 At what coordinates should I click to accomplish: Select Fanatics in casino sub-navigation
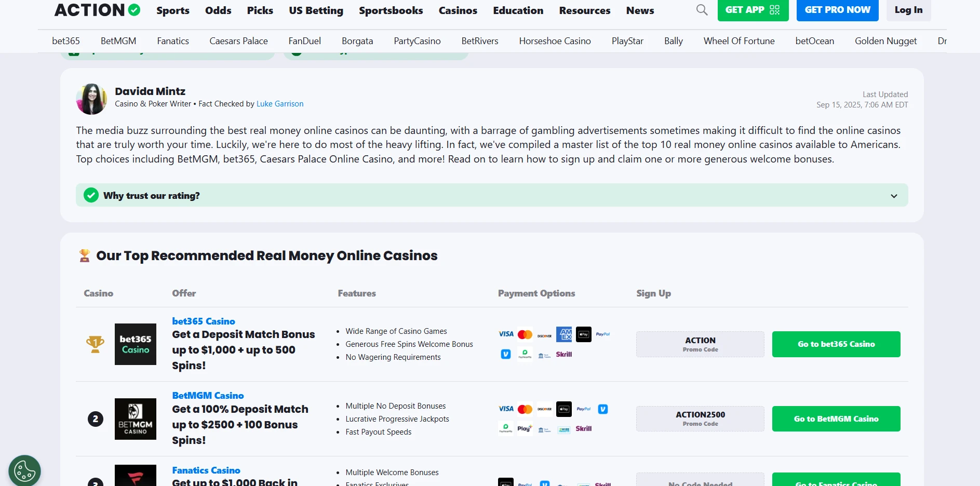point(173,41)
